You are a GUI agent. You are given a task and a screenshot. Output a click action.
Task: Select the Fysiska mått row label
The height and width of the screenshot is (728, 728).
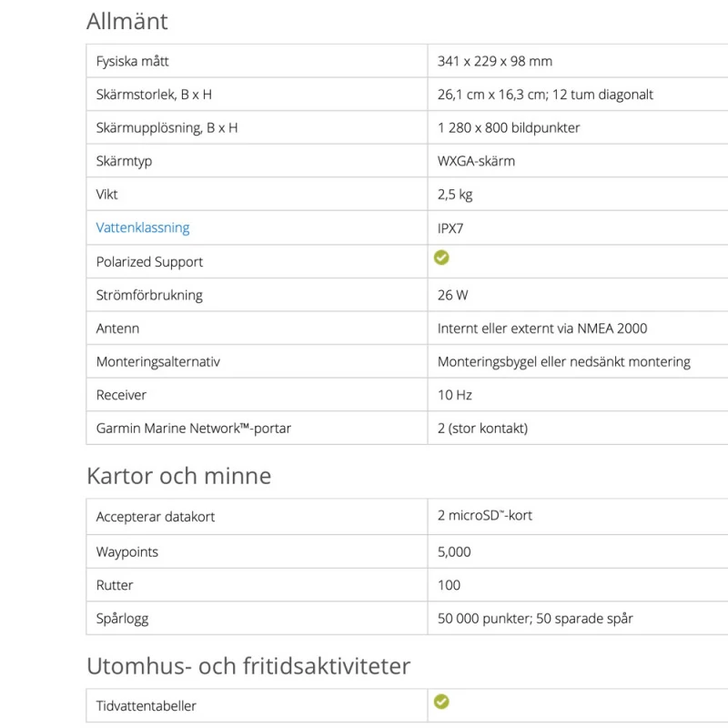tap(133, 61)
